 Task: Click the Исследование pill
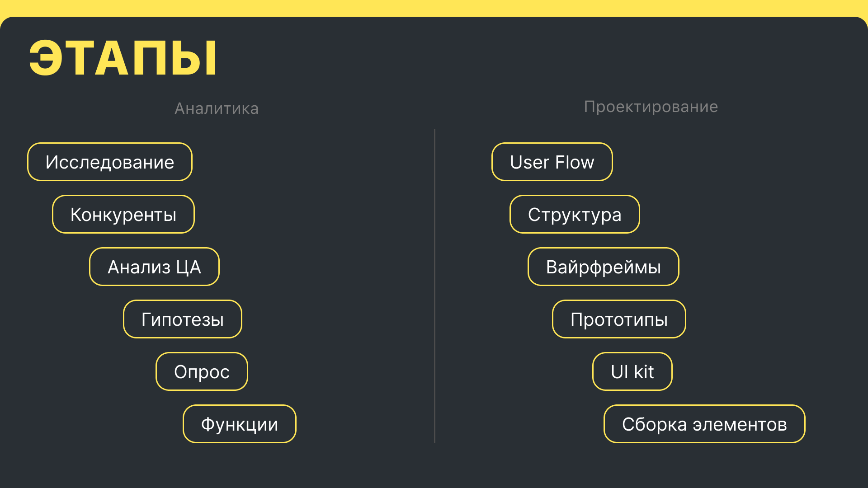(x=110, y=162)
